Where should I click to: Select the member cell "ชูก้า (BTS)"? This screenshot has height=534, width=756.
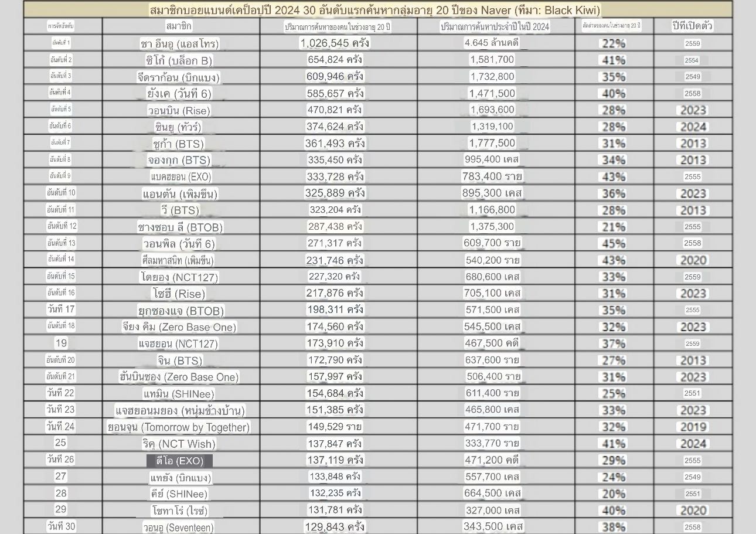(178, 144)
